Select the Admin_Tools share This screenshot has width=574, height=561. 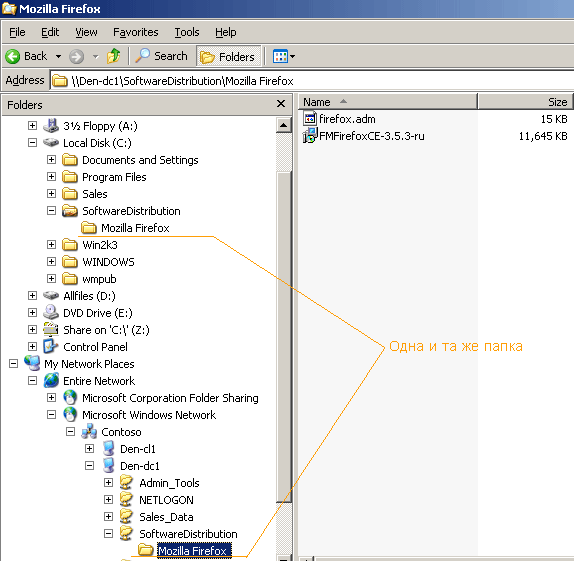169,483
